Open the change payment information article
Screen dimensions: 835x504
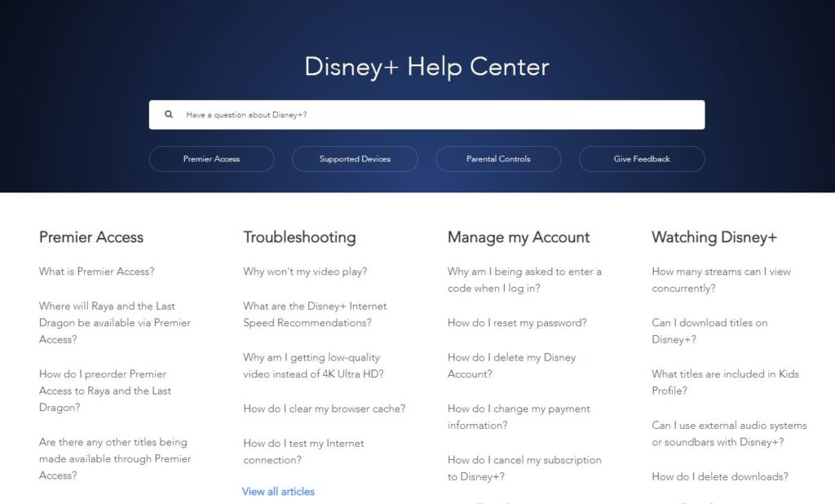pos(519,417)
